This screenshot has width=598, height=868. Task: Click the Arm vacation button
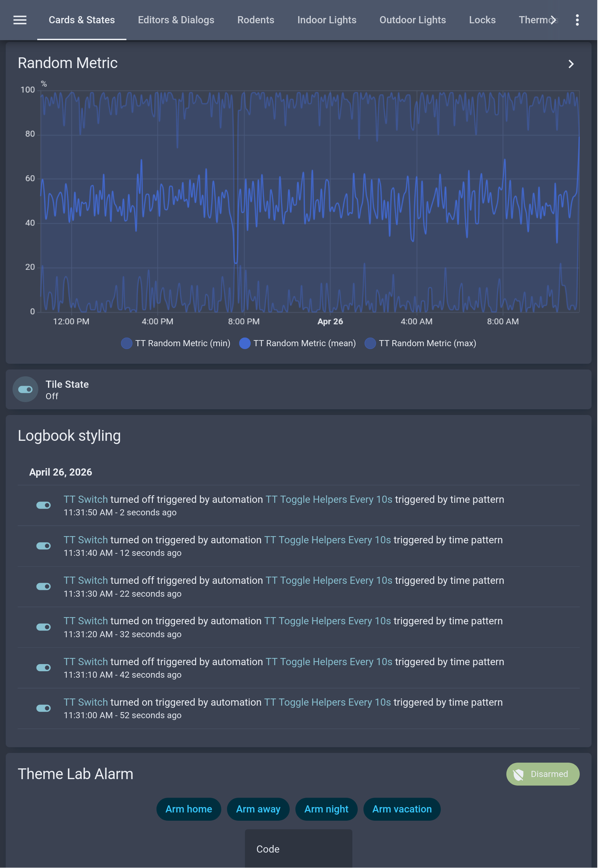402,810
